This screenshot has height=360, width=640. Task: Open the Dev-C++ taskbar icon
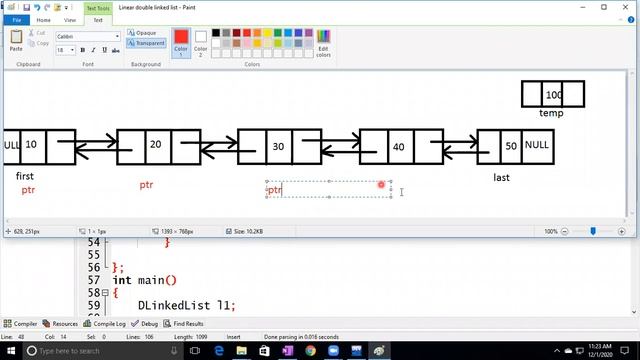coord(356,351)
